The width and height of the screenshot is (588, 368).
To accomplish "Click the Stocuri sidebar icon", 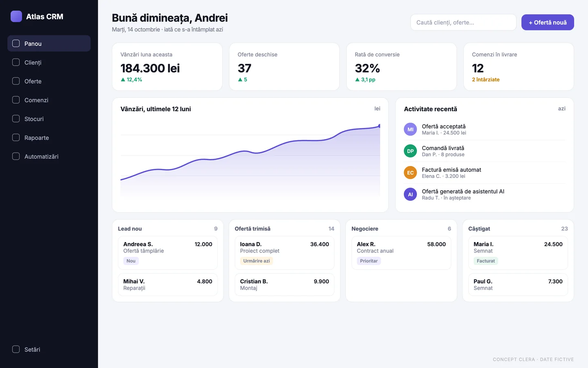I will pyautogui.click(x=16, y=119).
